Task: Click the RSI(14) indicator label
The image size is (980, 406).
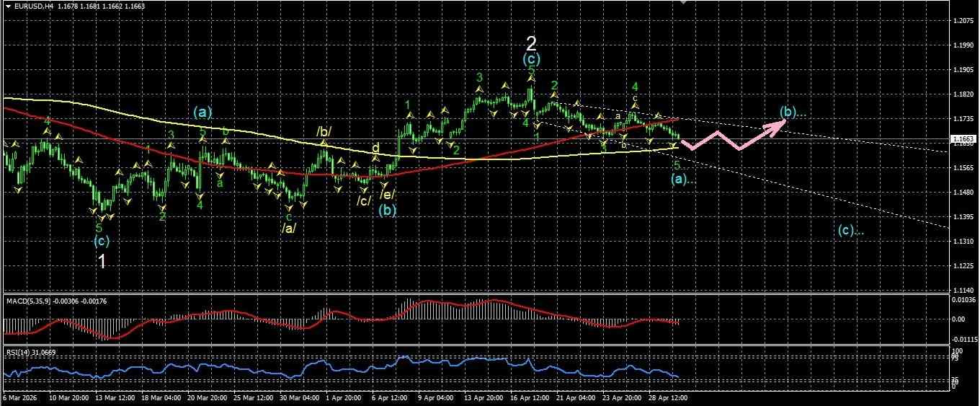Action: [x=18, y=353]
